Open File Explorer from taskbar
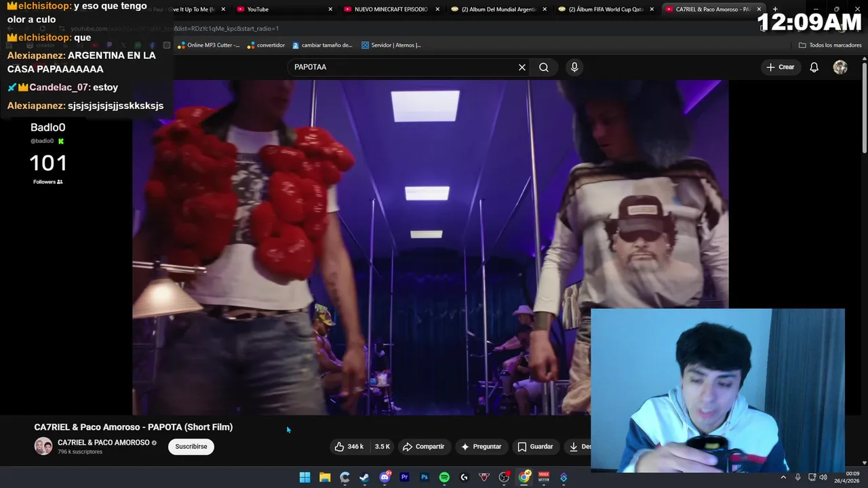The image size is (868, 488). pos(325,477)
